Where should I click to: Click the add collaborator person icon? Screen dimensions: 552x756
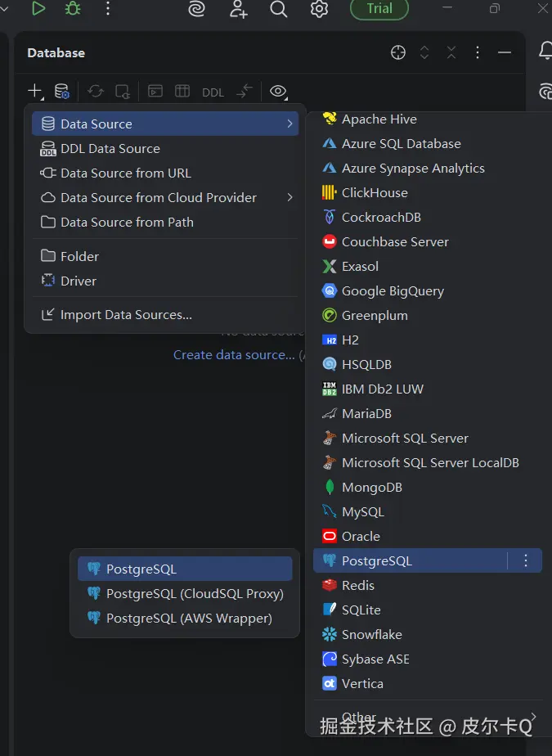click(238, 9)
